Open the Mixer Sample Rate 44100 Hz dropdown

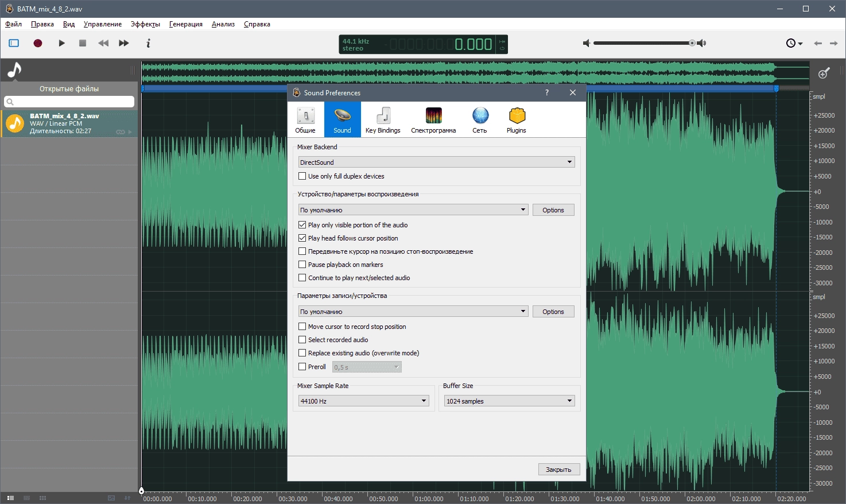[364, 401]
